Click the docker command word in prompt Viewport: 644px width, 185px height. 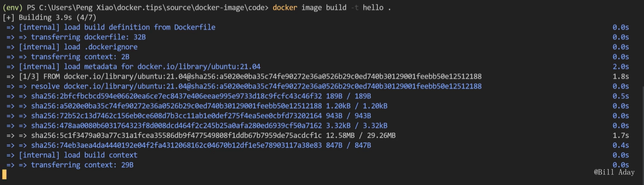tap(285, 7)
